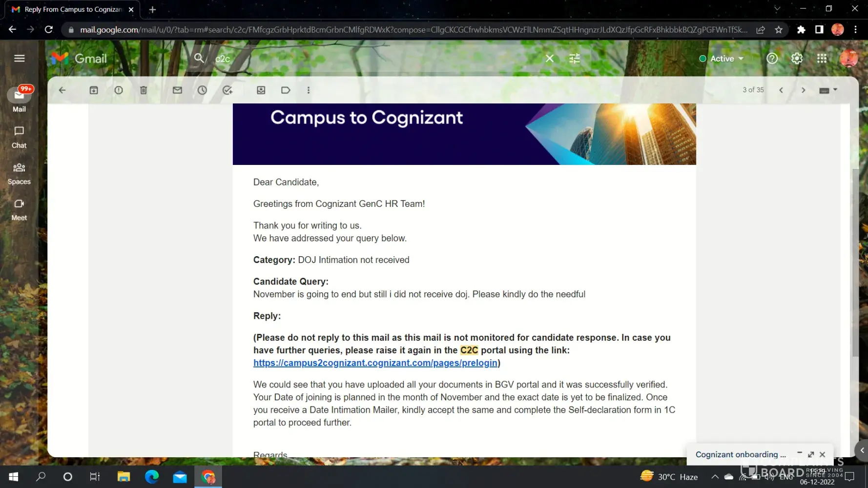Move email to Inbox

click(261, 90)
